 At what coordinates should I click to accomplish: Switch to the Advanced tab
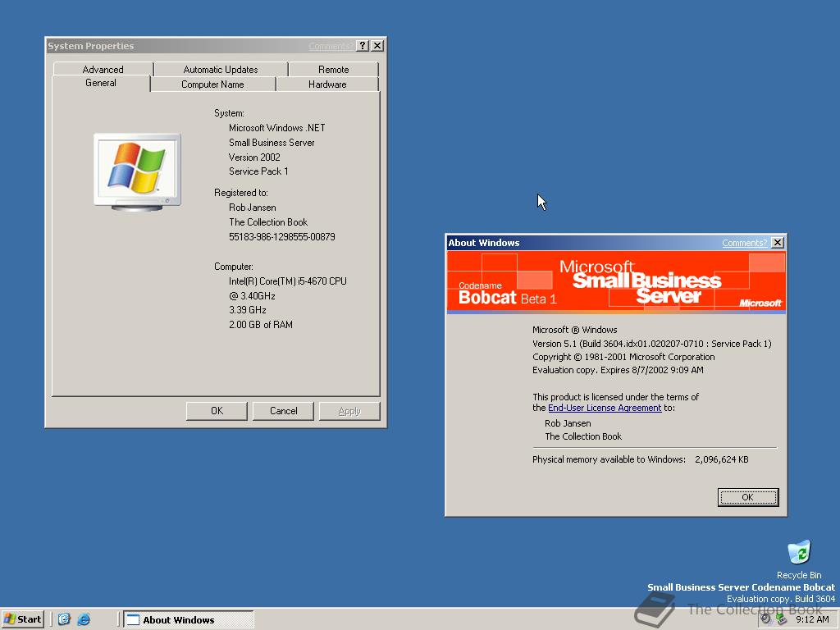coord(103,70)
